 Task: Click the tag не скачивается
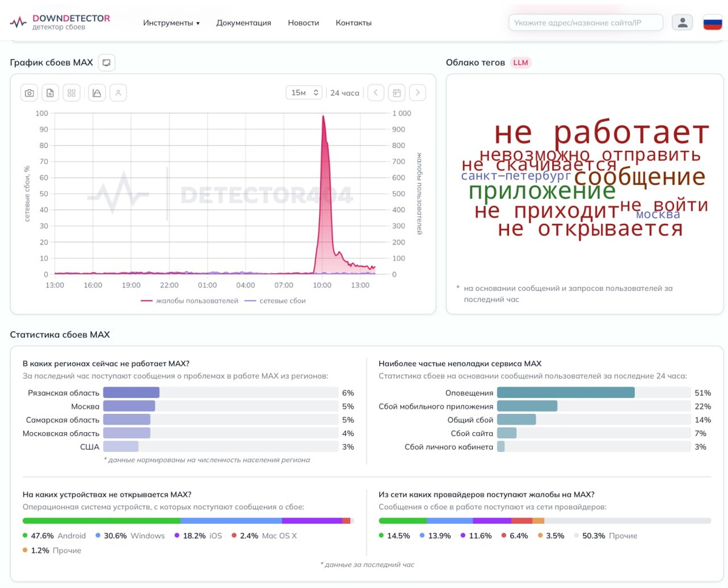point(539,165)
